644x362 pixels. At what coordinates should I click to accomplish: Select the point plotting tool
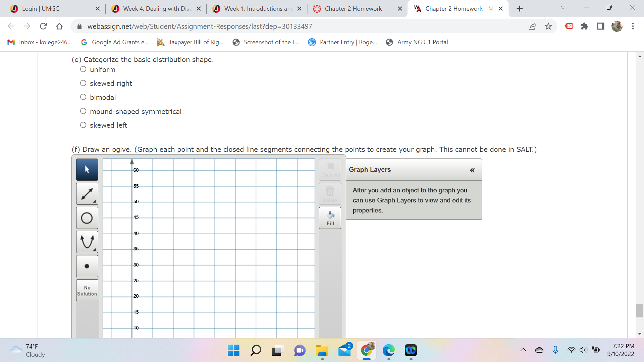(87, 266)
